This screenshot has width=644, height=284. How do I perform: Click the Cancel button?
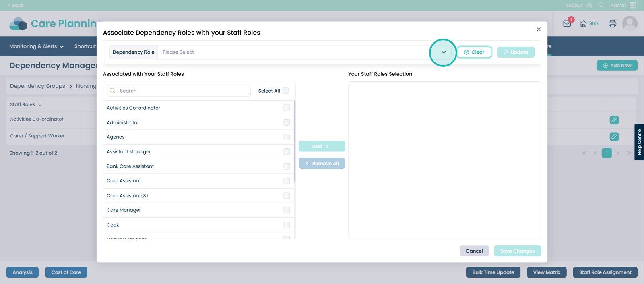pos(474,251)
